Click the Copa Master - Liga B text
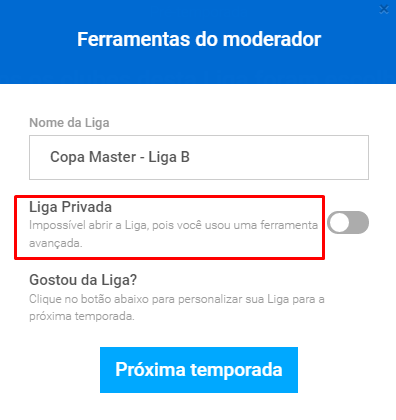Image resolution: width=396 pixels, height=420 pixels. point(120,157)
